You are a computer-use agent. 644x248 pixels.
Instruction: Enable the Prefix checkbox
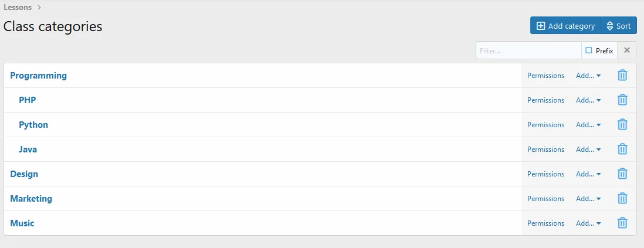(589, 50)
